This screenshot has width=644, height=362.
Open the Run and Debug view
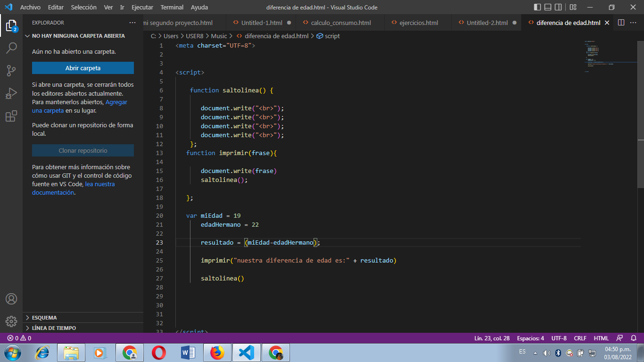click(11, 93)
